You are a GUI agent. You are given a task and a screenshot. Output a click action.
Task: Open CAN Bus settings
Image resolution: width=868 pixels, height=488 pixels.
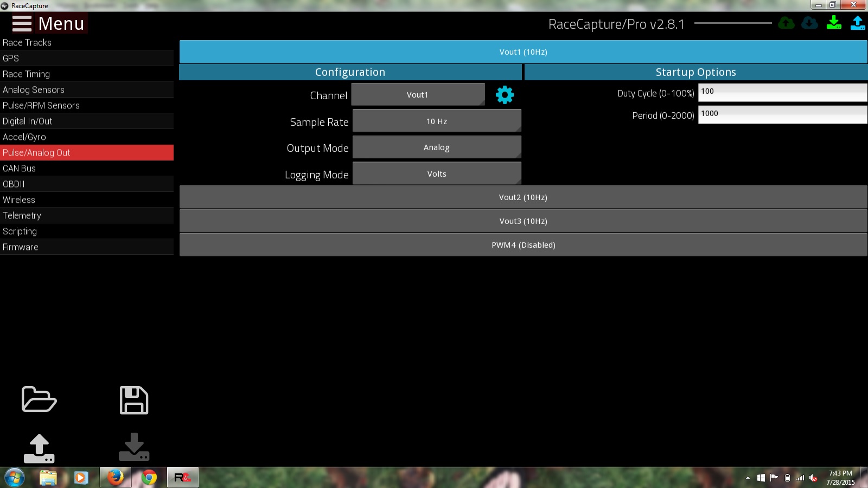[87, 168]
